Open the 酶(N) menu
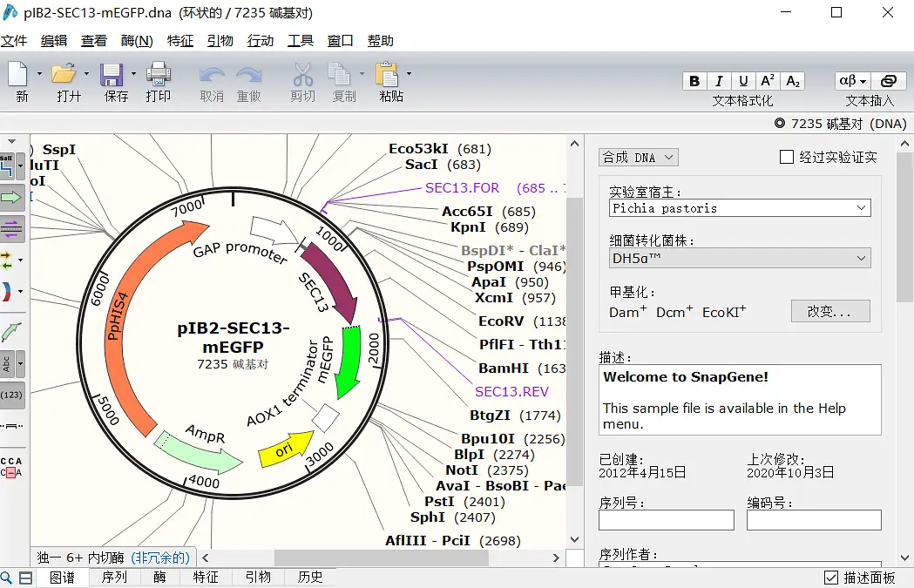 (x=137, y=41)
